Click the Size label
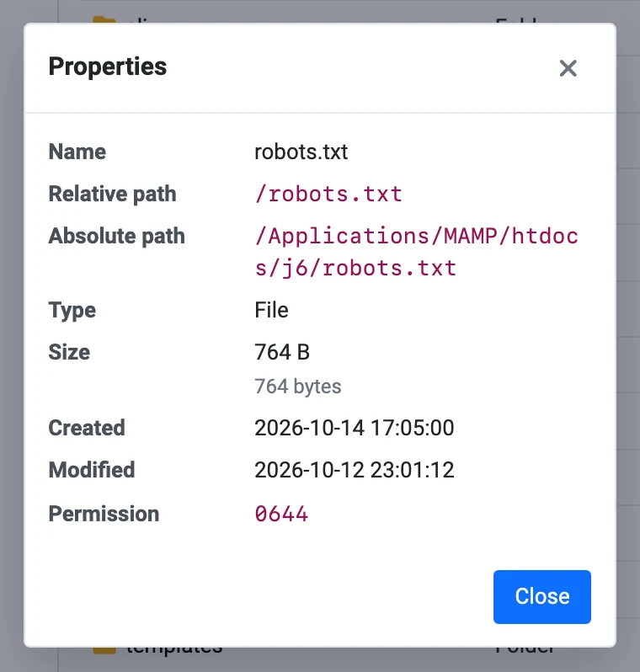Image resolution: width=640 pixels, height=672 pixels. click(x=69, y=352)
